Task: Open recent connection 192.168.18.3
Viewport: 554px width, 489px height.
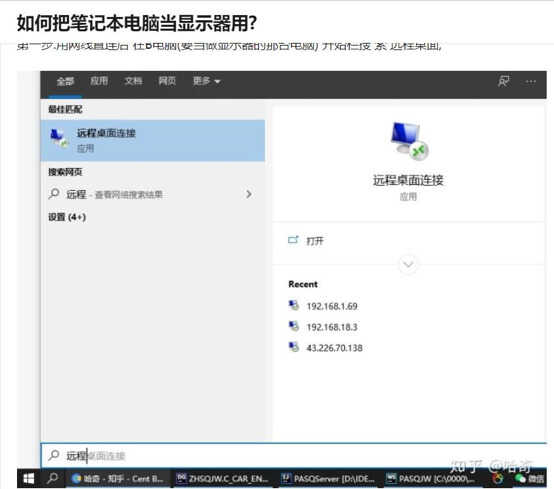Action: pyautogui.click(x=332, y=327)
